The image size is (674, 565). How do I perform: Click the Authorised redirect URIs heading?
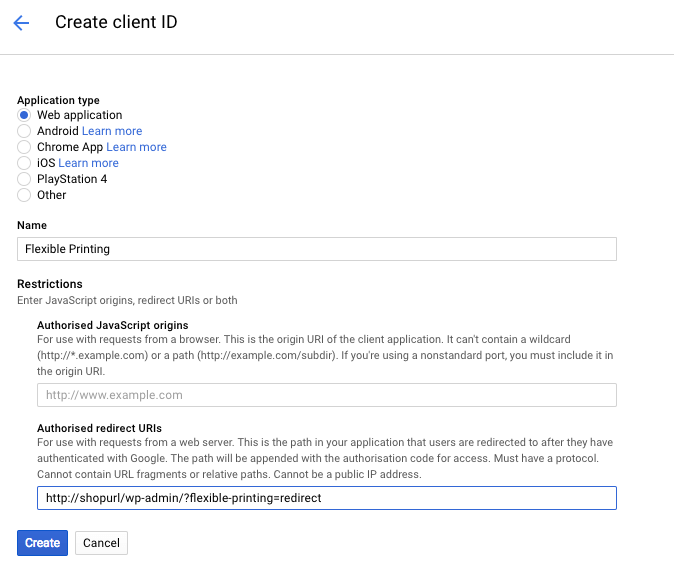(x=99, y=428)
